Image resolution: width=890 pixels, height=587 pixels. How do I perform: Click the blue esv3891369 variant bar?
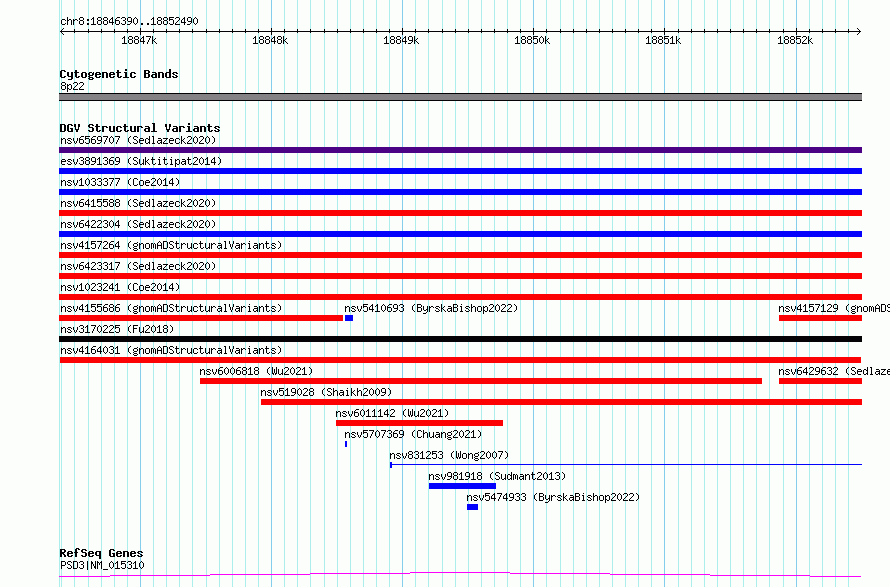click(460, 171)
